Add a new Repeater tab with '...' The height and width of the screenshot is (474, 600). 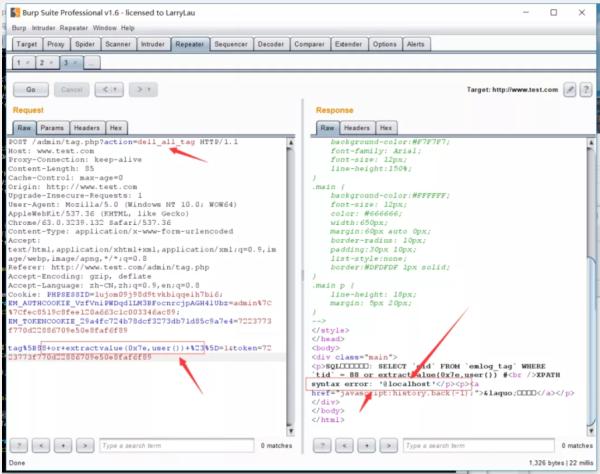tap(91, 62)
